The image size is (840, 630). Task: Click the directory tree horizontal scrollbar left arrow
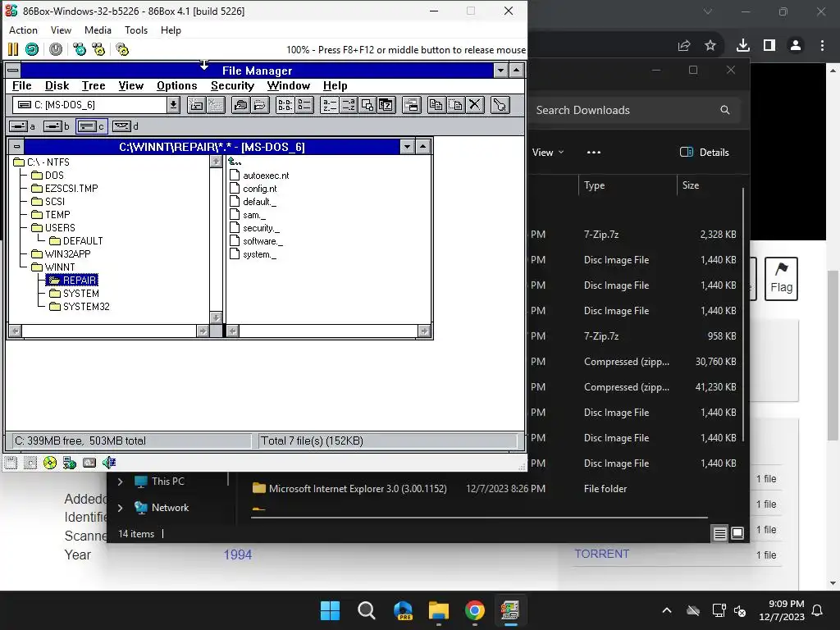16,331
